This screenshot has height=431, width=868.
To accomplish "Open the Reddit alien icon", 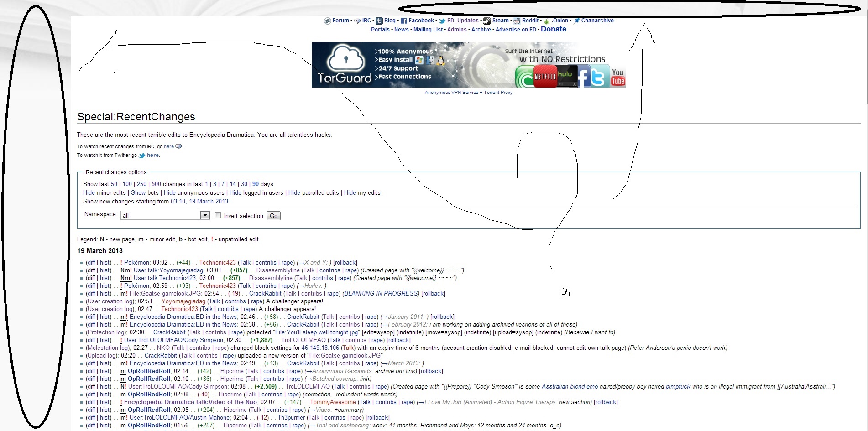I will pyautogui.click(x=517, y=21).
